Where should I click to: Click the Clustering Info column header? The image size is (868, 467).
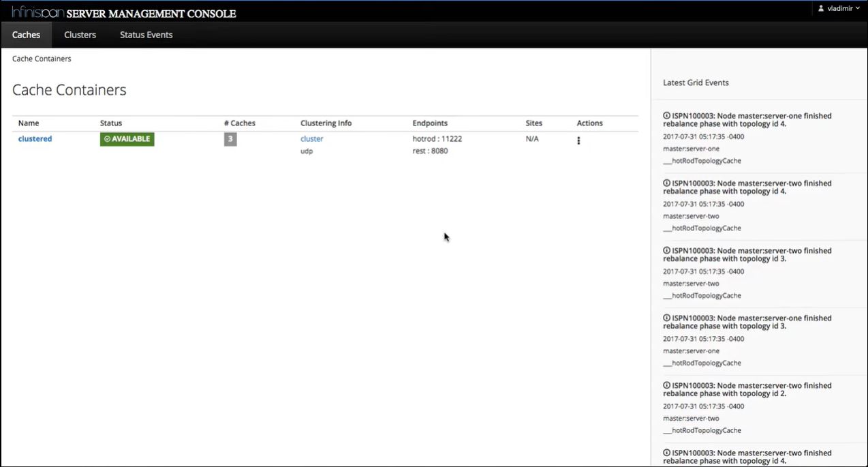(326, 123)
